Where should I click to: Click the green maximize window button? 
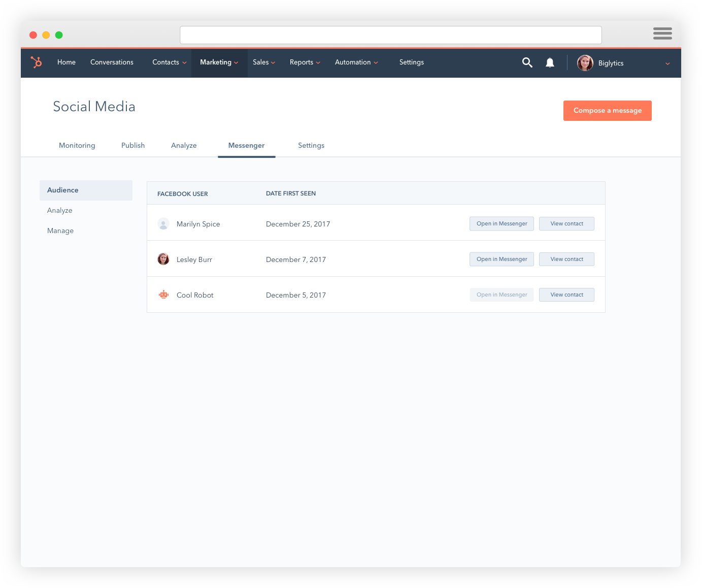59,35
